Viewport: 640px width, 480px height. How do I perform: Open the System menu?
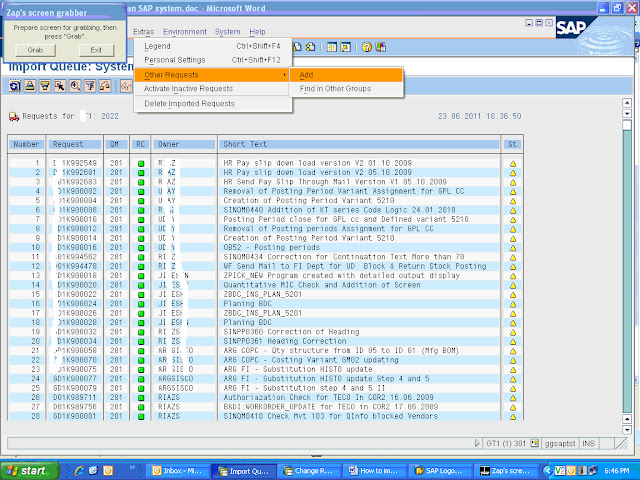coord(228,32)
